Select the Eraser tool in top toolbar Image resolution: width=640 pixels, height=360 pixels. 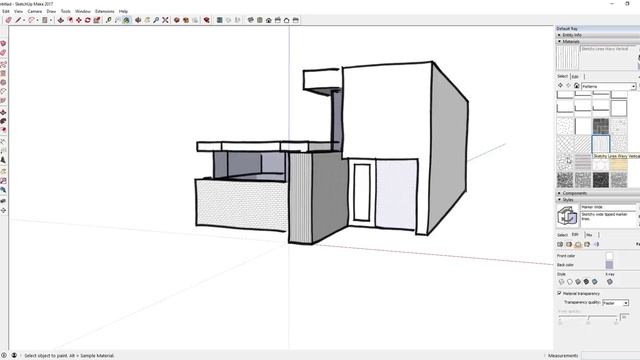[x=8, y=20]
